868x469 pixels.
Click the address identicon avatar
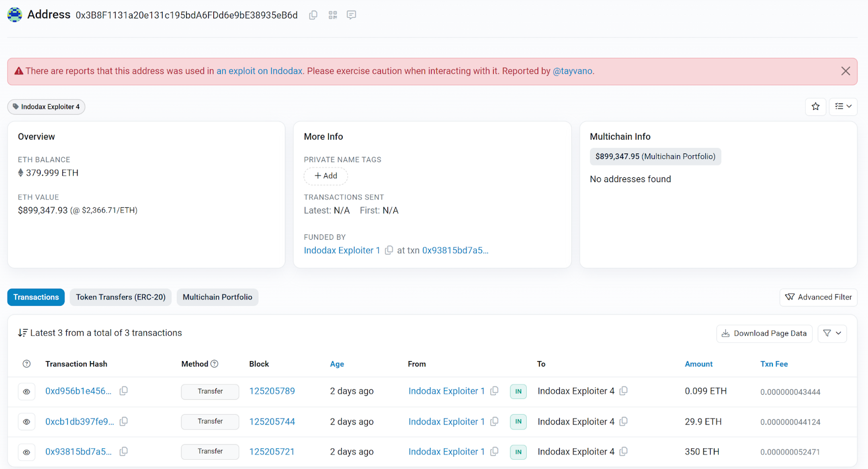tap(15, 15)
